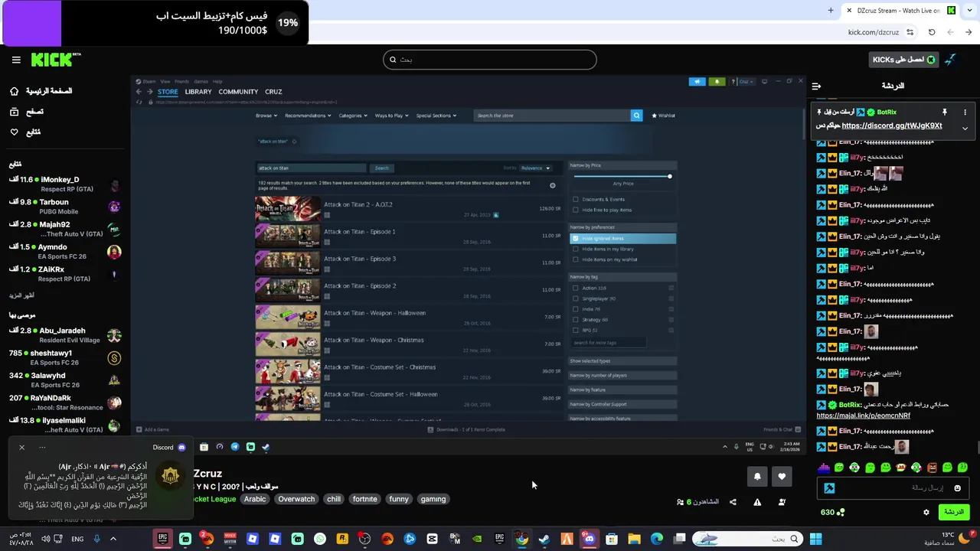The height and width of the screenshot is (551, 980).
Task: Open the CRUZ profile tab in Steam
Action: tap(273, 92)
